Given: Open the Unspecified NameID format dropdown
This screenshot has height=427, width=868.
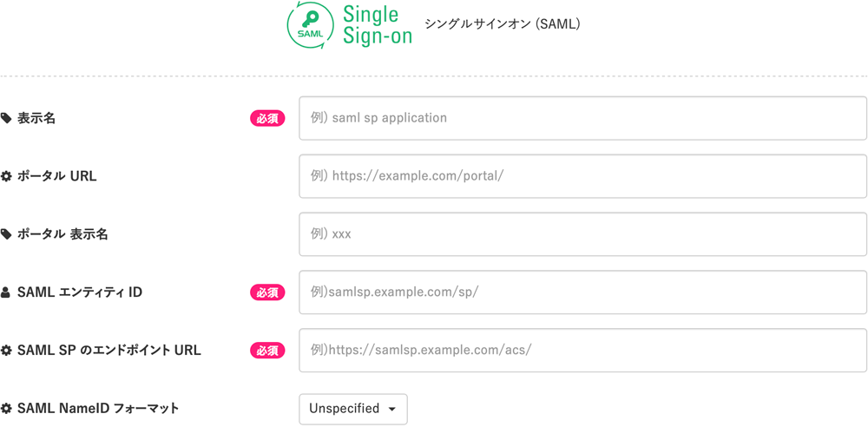Looking at the screenshot, I should point(353,410).
